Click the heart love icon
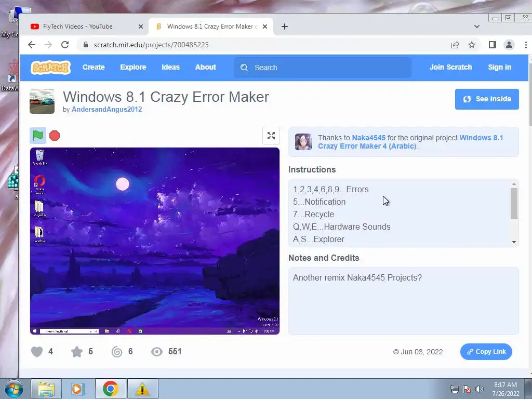The height and width of the screenshot is (399, 532). click(37, 352)
